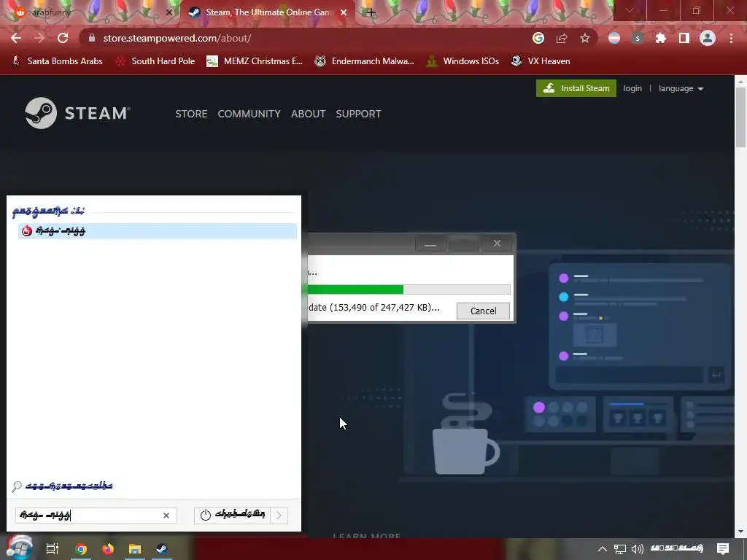Close the Steam tab
Image resolution: width=747 pixels, height=560 pixels.
(344, 12)
